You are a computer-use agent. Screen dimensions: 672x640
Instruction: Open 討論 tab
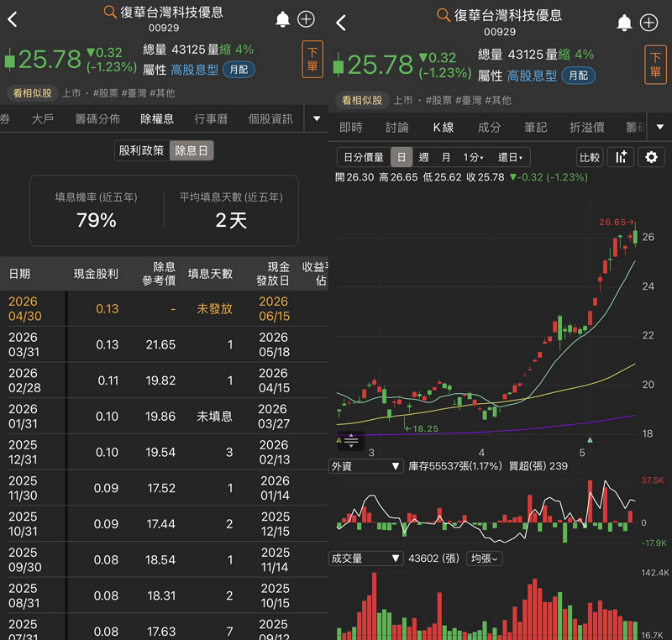(x=396, y=127)
